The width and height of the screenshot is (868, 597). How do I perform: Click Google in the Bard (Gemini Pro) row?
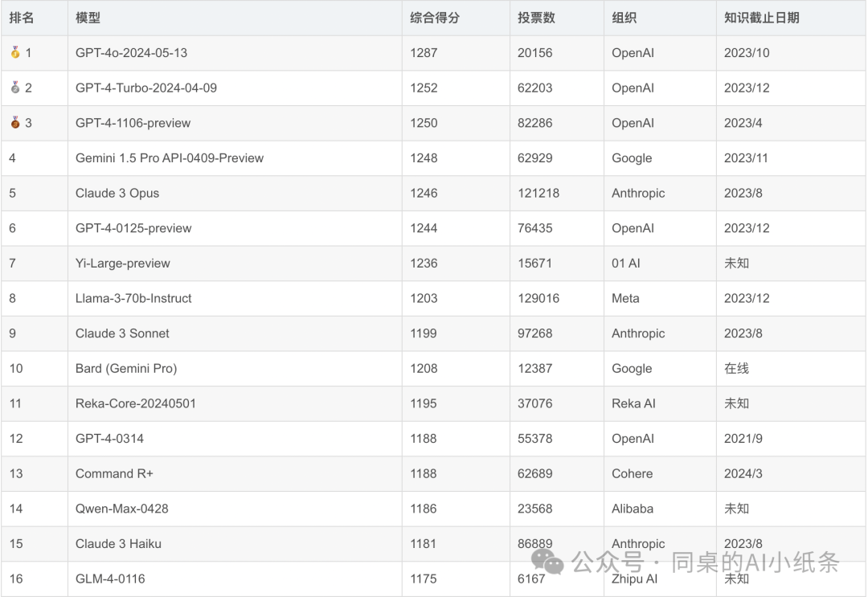tap(632, 369)
